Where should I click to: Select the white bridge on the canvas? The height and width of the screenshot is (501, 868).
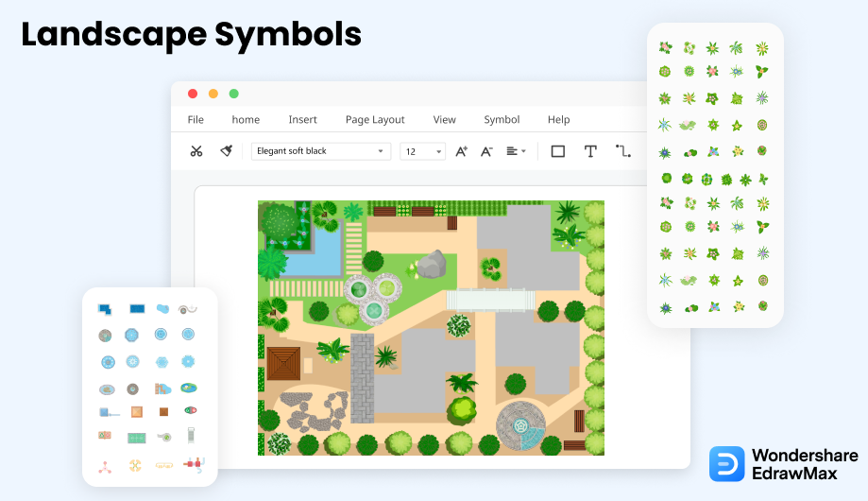(490, 300)
